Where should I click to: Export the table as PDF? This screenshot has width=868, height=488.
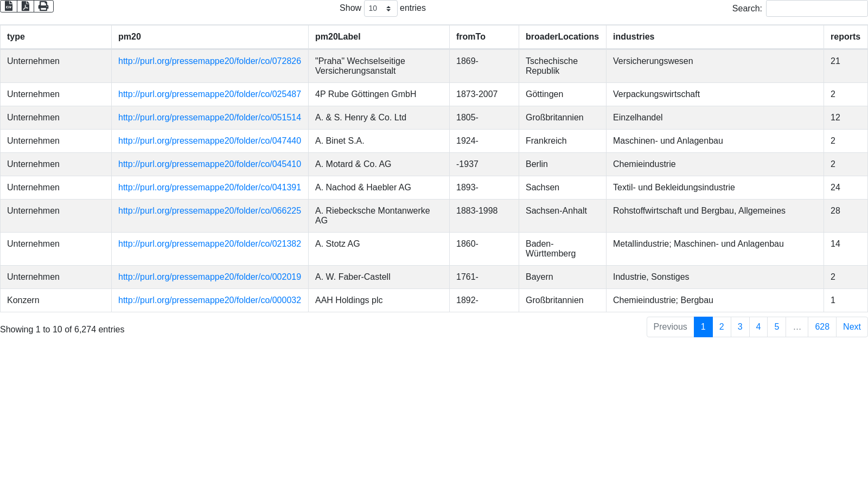tap(25, 6)
